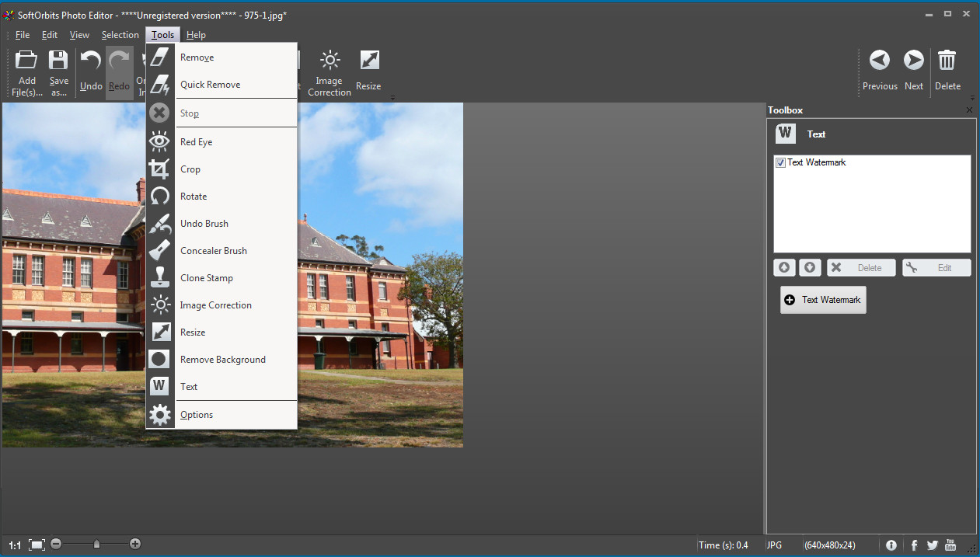Open the Help menu
Viewport: 980px width, 557px height.
[196, 34]
